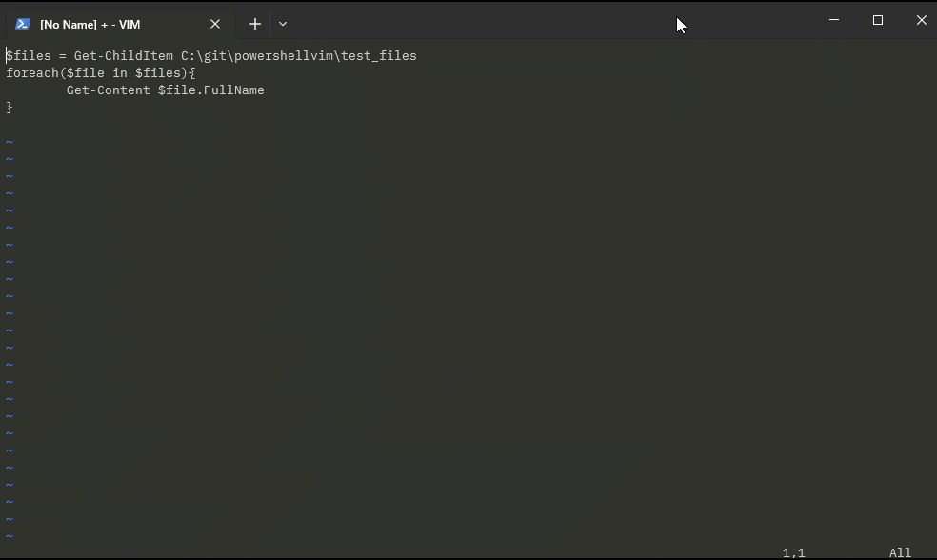Click the PowerShell icon on the terminal tab
937x560 pixels.
(x=24, y=24)
